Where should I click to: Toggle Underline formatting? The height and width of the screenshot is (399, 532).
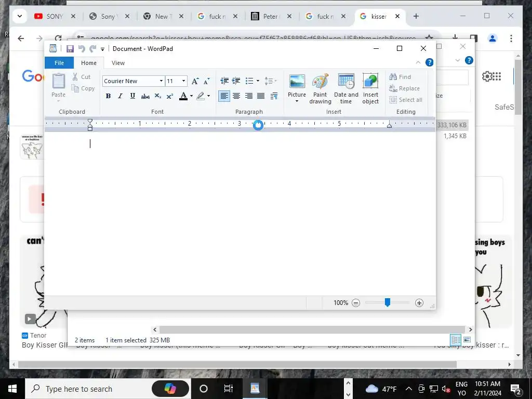(x=132, y=96)
